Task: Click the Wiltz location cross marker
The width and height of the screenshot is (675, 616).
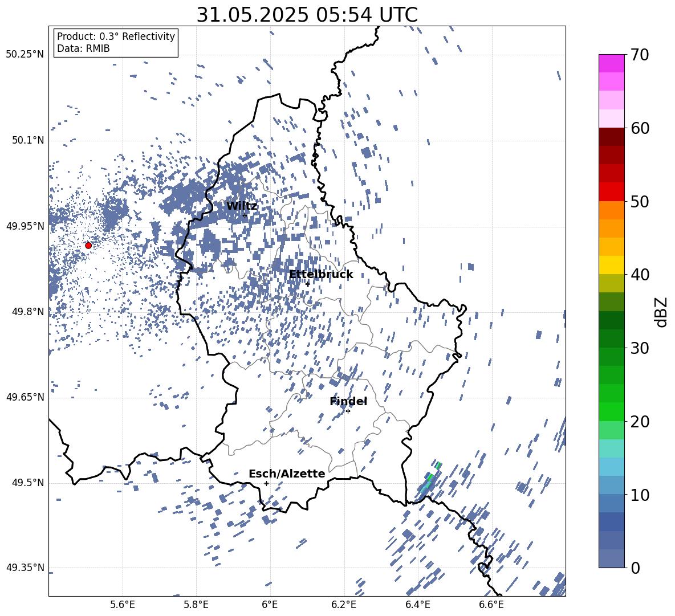Action: click(x=245, y=215)
